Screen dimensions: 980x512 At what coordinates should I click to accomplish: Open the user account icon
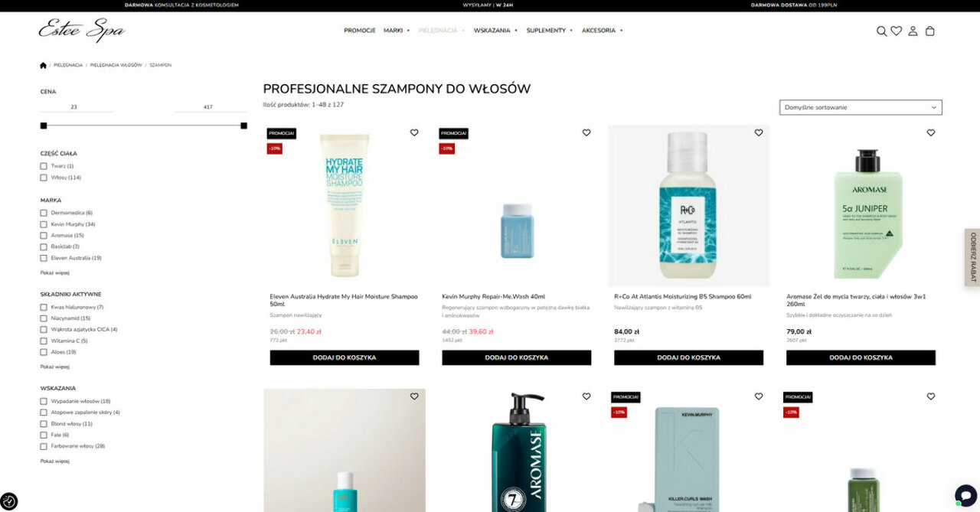pyautogui.click(x=913, y=31)
